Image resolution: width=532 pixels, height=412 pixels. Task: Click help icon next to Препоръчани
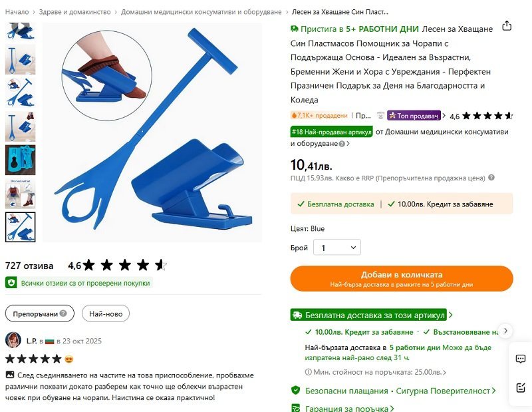point(63,313)
